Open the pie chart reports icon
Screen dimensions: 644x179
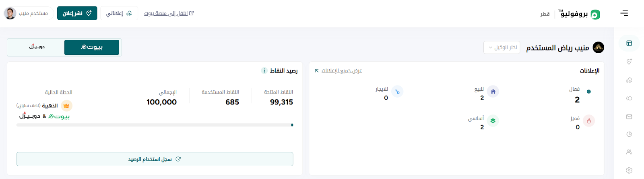(x=629, y=134)
